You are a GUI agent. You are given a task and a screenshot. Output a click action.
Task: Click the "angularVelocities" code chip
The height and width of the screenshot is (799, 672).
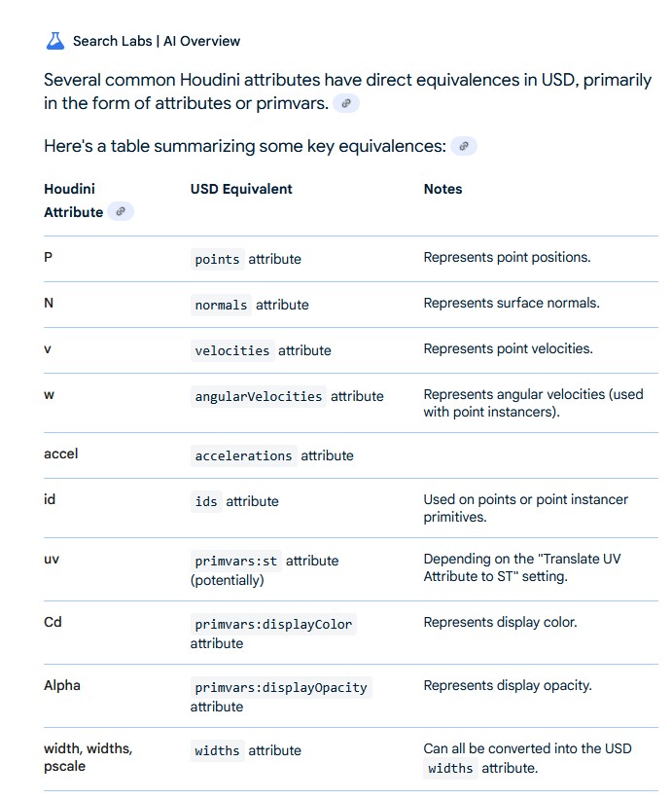(x=258, y=396)
